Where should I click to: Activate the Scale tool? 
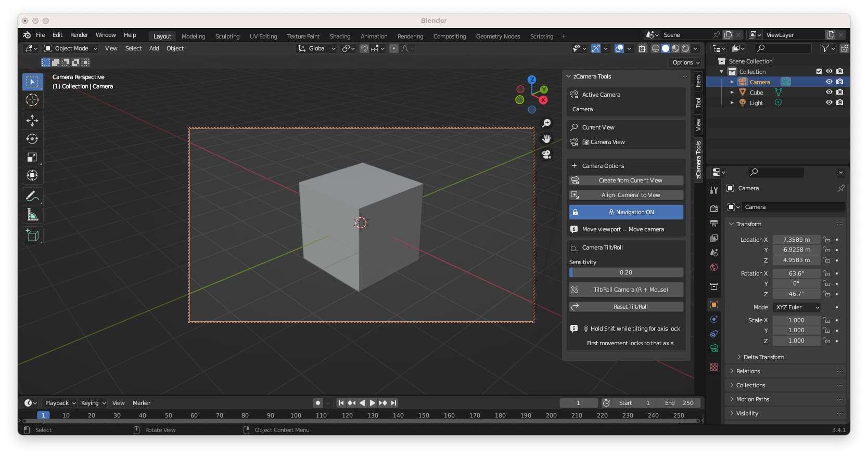32,157
